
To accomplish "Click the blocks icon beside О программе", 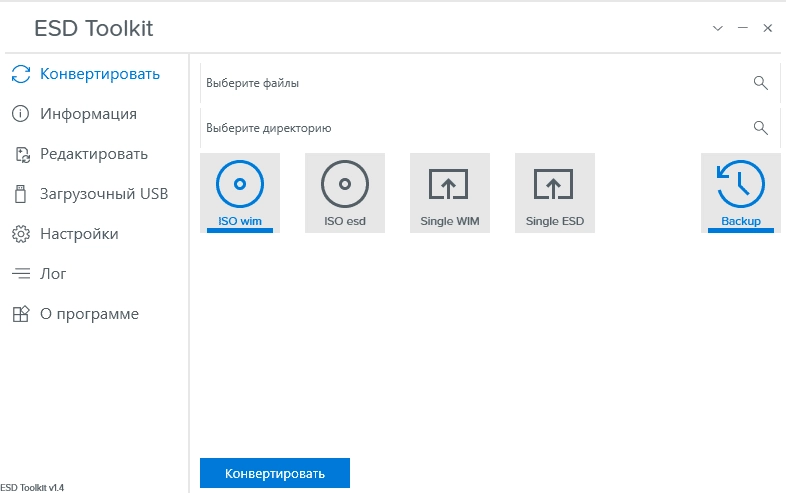I will [21, 314].
